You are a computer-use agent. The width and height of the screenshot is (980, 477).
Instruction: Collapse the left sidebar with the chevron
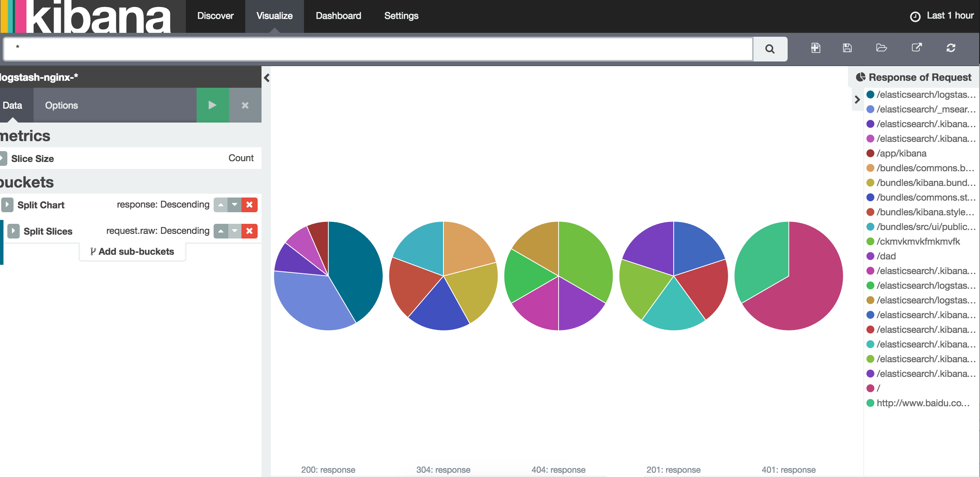[x=267, y=78]
